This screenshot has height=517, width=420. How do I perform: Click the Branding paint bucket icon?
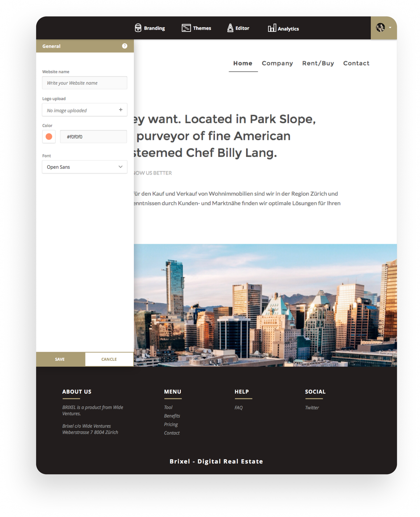138,28
